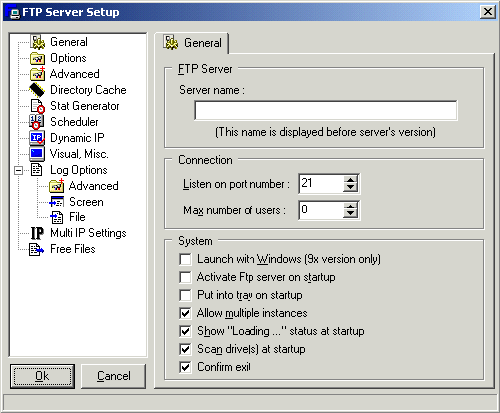The width and height of the screenshot is (500, 413).
Task: Collapse the Log Options tree node
Action: [x=19, y=170]
